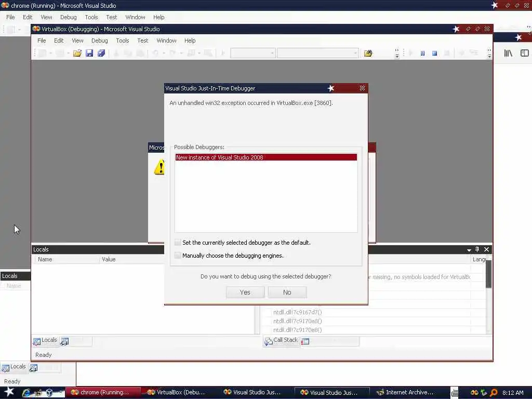Switch to VirtualBox (Debugging) taskbar button
The width and height of the screenshot is (532, 399).
tap(178, 393)
